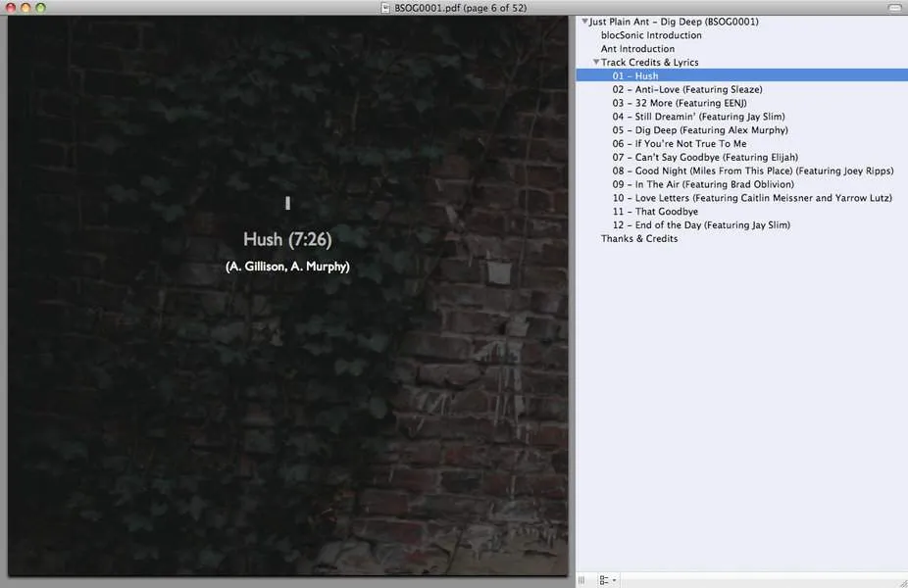This screenshot has width=908, height=588.
Task: Open Thanks & Credits bookmark
Action: pyautogui.click(x=639, y=238)
